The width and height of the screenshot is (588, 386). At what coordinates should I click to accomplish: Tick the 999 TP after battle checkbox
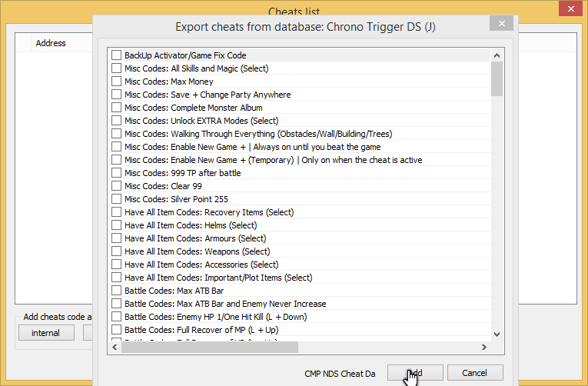point(116,173)
